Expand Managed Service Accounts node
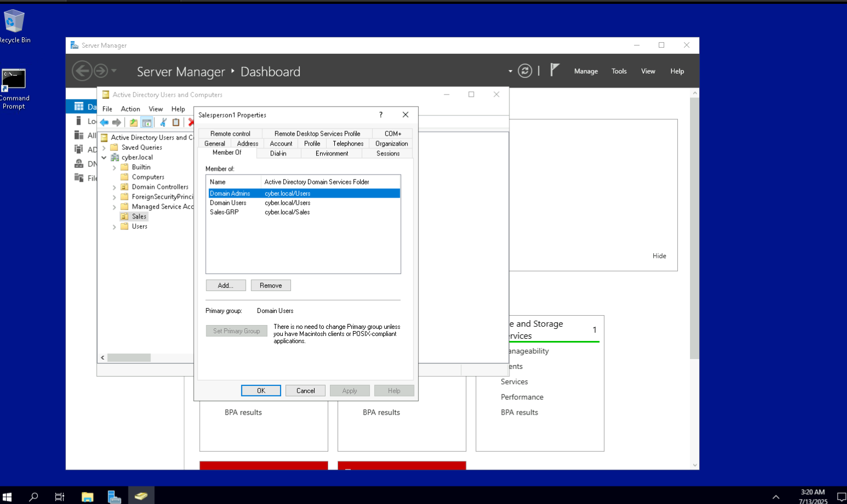Screen dimensions: 847x504 tap(114, 207)
